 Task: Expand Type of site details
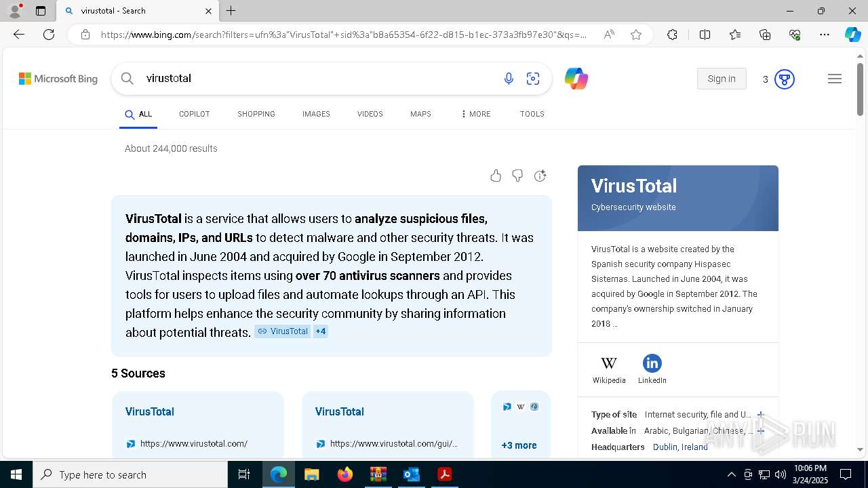(x=760, y=415)
